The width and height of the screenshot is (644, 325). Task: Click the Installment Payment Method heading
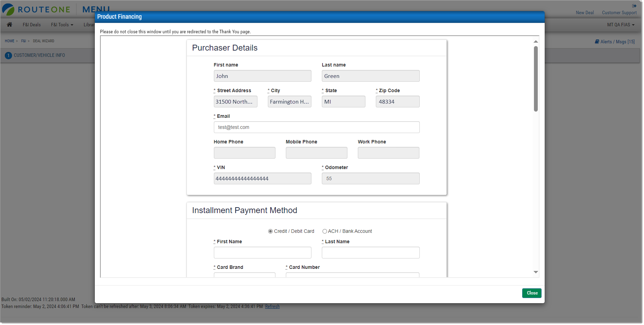click(x=244, y=211)
